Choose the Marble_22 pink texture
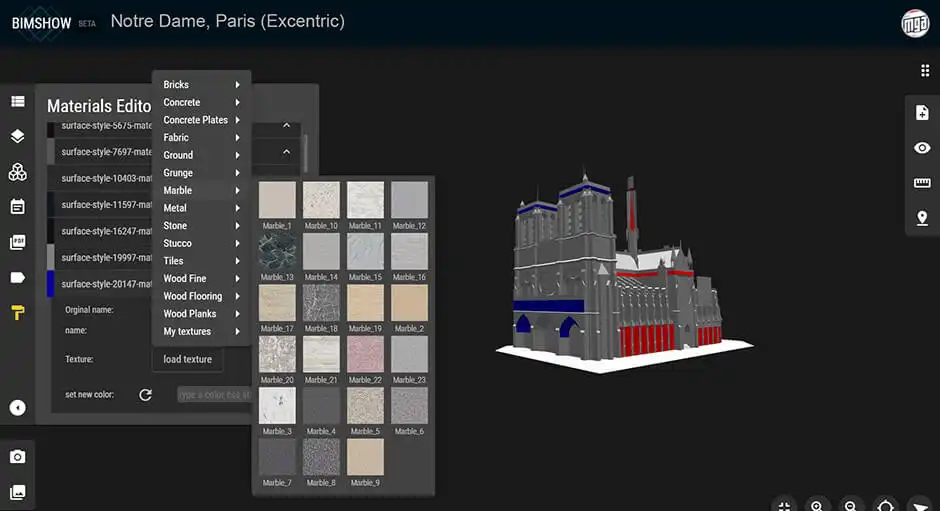The height and width of the screenshot is (511, 940). [365, 354]
